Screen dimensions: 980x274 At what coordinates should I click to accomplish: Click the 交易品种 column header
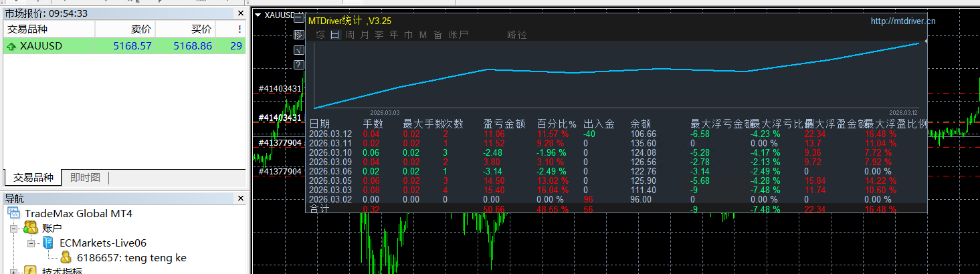50,29
